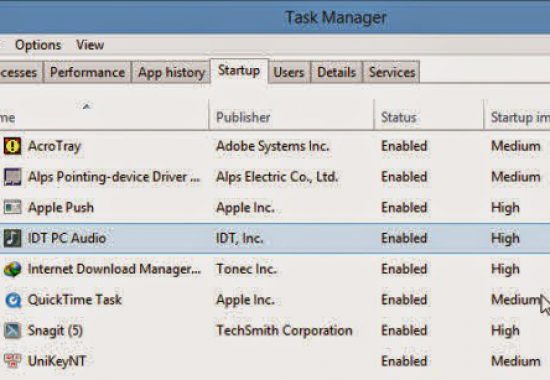Switch to the App history tab

click(171, 72)
